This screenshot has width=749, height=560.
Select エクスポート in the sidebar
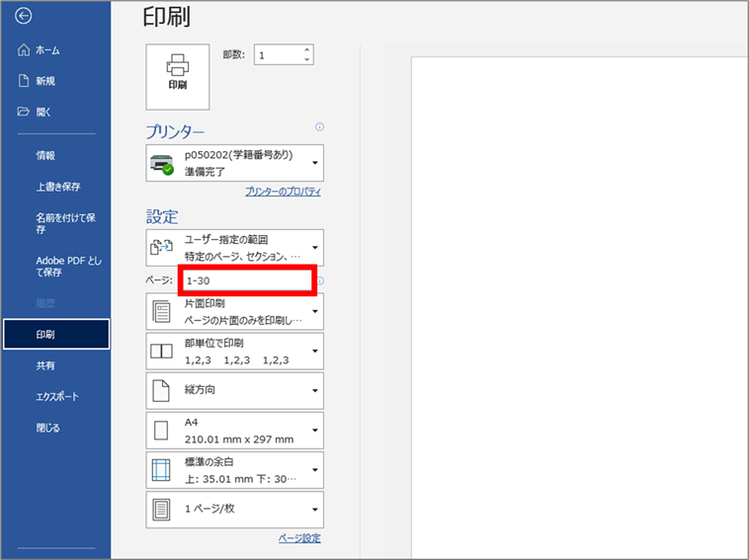57,396
